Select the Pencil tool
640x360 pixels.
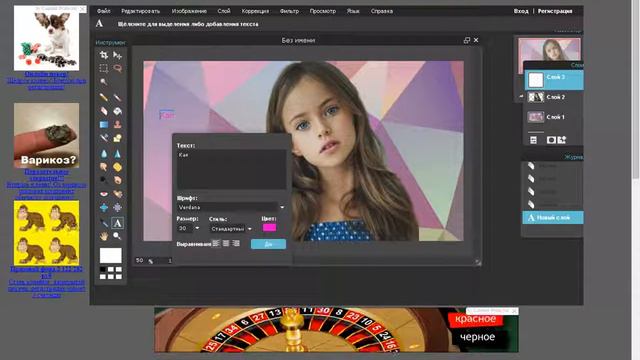[104, 97]
